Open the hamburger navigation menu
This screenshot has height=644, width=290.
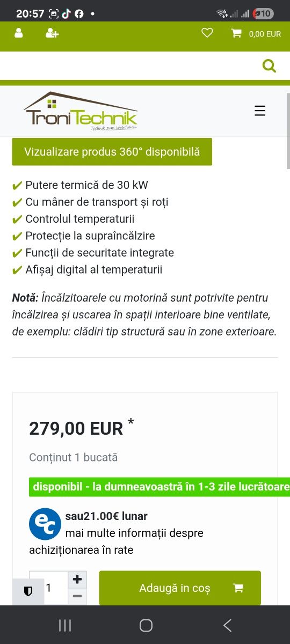point(260,111)
